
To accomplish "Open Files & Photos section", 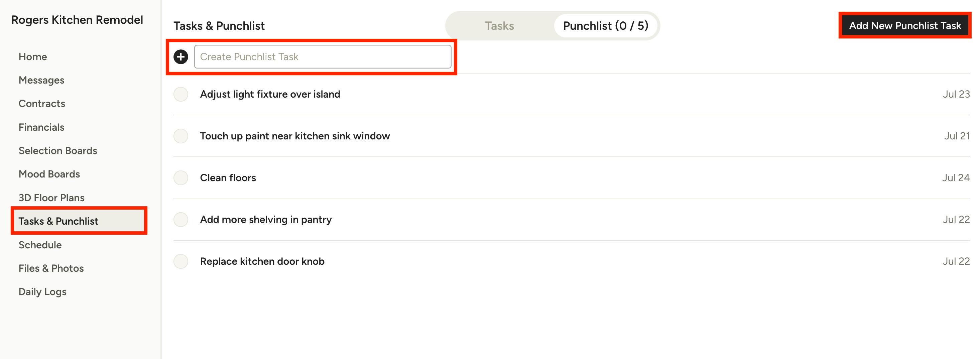I will [x=51, y=268].
